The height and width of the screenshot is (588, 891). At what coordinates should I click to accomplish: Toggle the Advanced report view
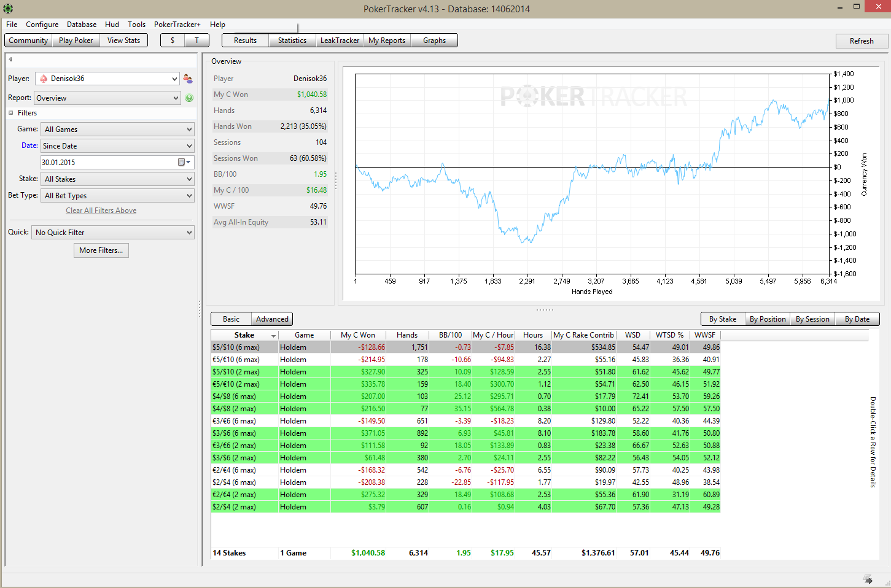(x=272, y=319)
